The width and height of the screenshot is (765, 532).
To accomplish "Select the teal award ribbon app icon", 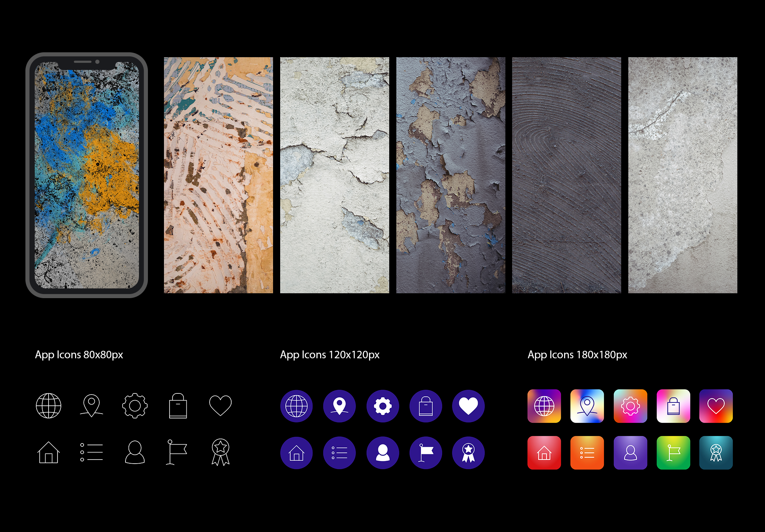I will tap(716, 452).
